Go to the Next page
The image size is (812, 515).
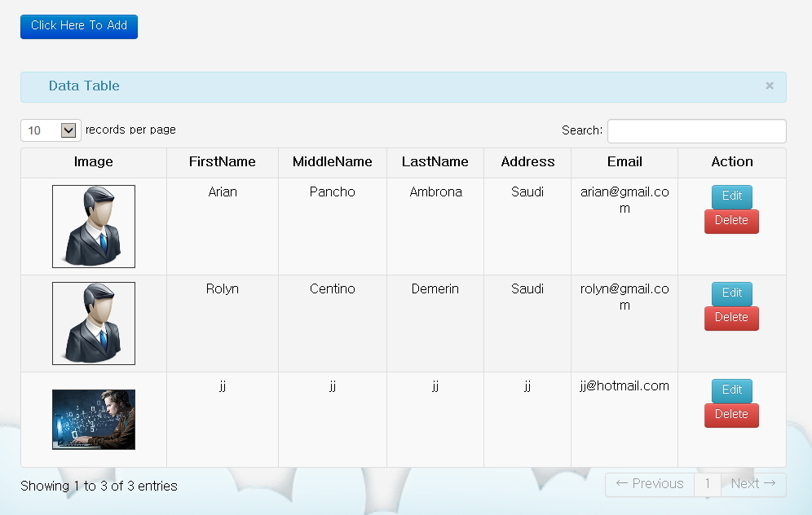click(753, 485)
